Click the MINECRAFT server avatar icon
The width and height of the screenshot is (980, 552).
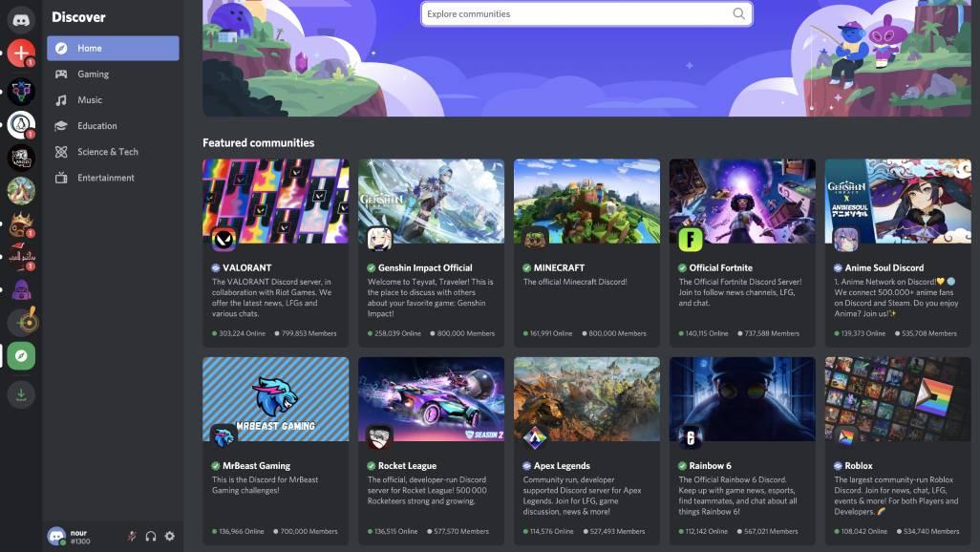pyautogui.click(x=534, y=239)
